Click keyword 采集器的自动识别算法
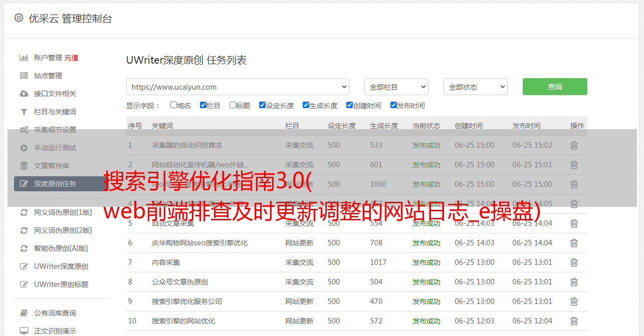Screen dimensions: 644x336 tap(187, 145)
